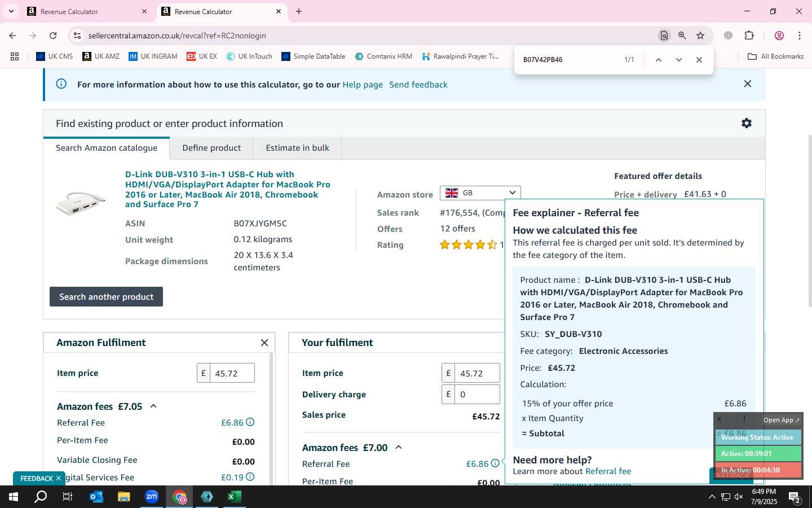
Task: Close the find-in-page bar
Action: pyautogui.click(x=699, y=60)
